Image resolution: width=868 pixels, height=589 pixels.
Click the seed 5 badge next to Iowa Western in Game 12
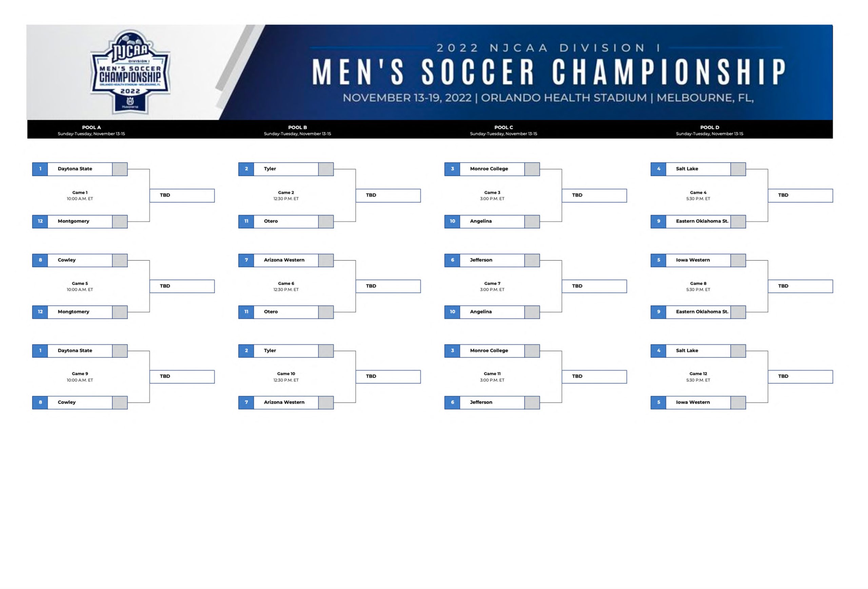658,403
